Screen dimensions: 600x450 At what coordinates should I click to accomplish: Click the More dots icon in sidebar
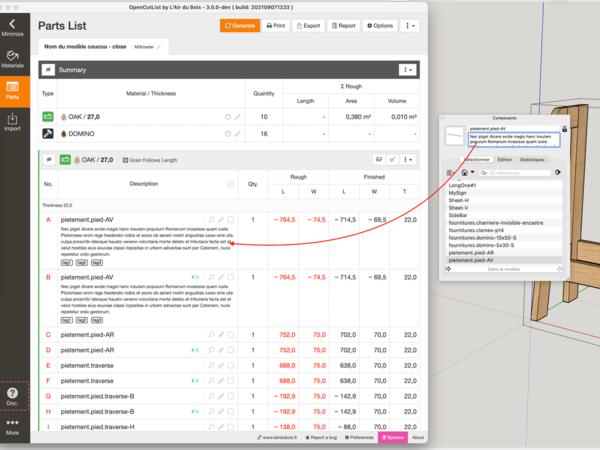[x=13, y=424]
